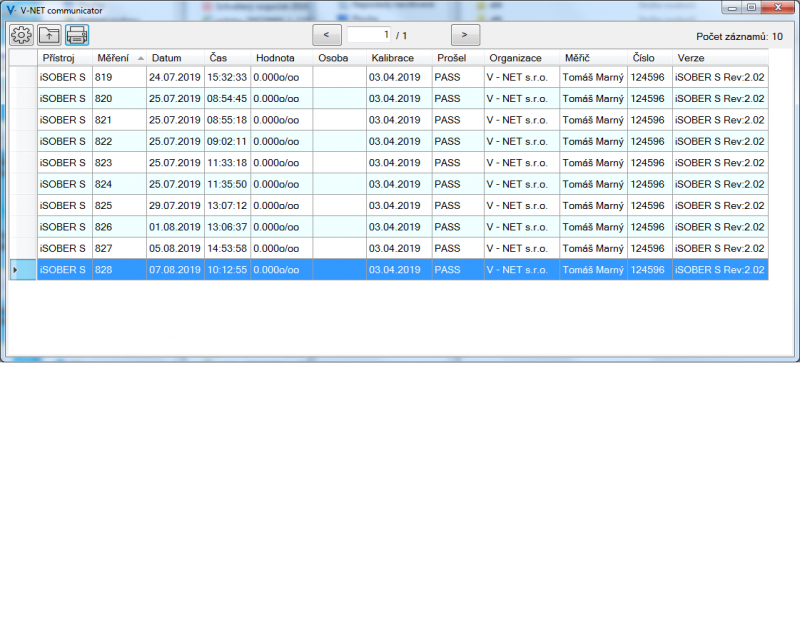Go to previous page with < button

pos(326,35)
